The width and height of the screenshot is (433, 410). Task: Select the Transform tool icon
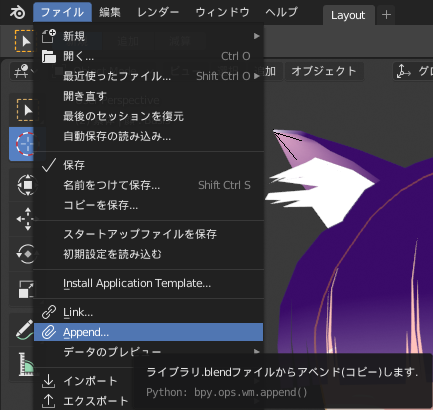coord(27,184)
